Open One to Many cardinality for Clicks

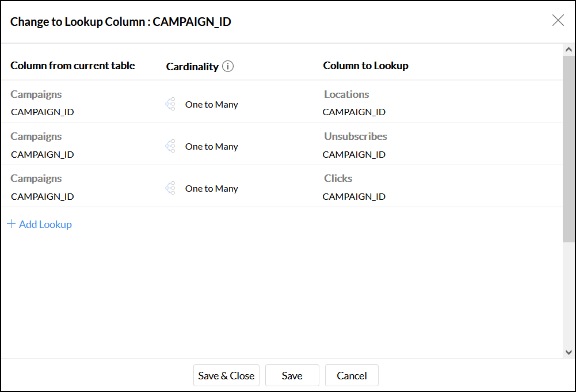pyautogui.click(x=211, y=189)
